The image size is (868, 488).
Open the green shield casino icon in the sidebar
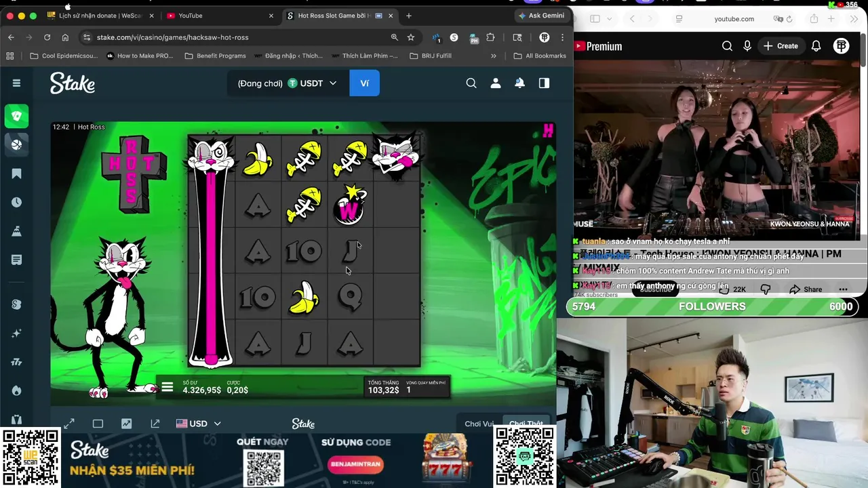(16, 116)
